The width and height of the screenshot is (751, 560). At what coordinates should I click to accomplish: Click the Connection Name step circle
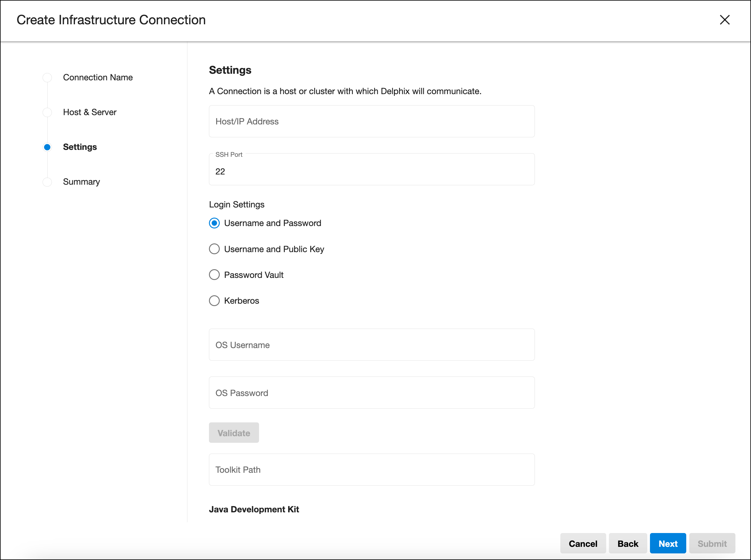point(47,78)
